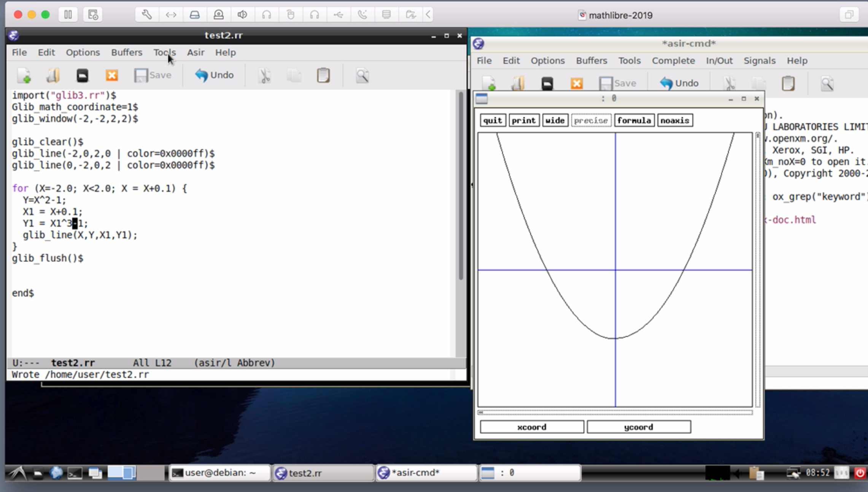Save test2.rr with the Save button
Image resolution: width=868 pixels, height=492 pixels.
click(x=153, y=75)
